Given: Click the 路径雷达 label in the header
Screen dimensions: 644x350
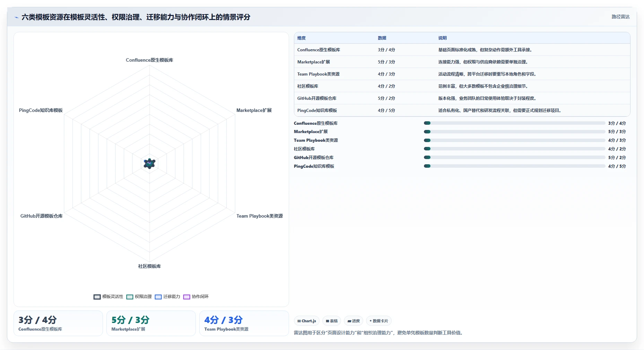Looking at the screenshot, I should pyautogui.click(x=620, y=17).
